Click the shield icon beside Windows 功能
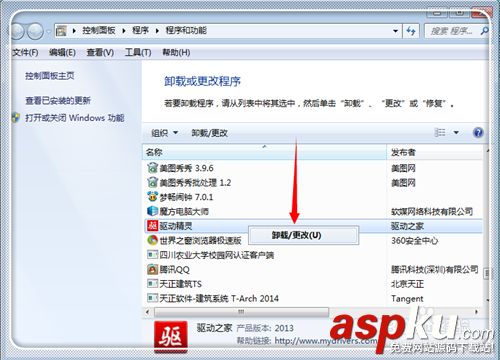Viewport: 500px width, 360px height. [x=15, y=117]
